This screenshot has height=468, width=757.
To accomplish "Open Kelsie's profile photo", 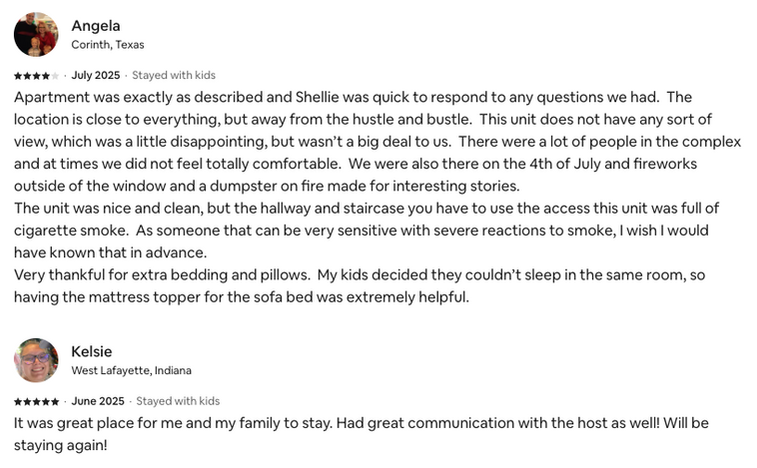I will [x=36, y=360].
